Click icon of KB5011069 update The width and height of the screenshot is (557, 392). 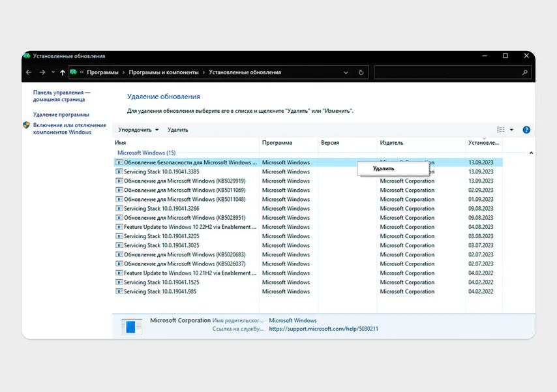click(119, 190)
